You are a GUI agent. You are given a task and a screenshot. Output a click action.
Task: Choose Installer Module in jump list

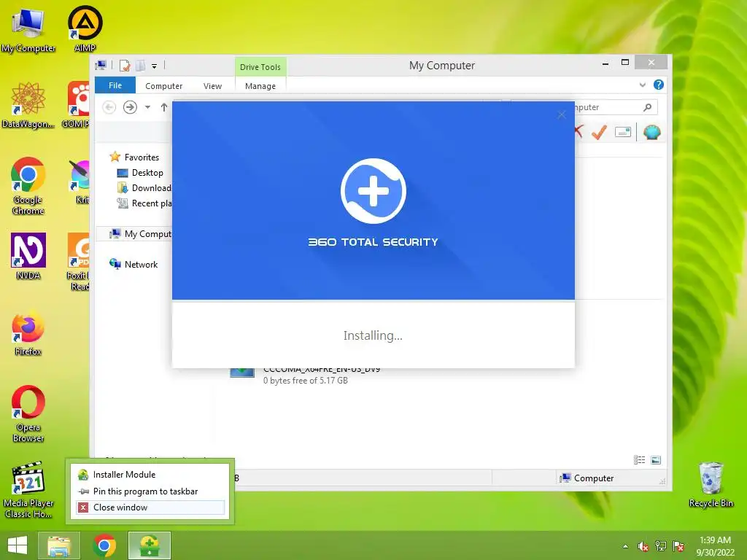[150, 474]
